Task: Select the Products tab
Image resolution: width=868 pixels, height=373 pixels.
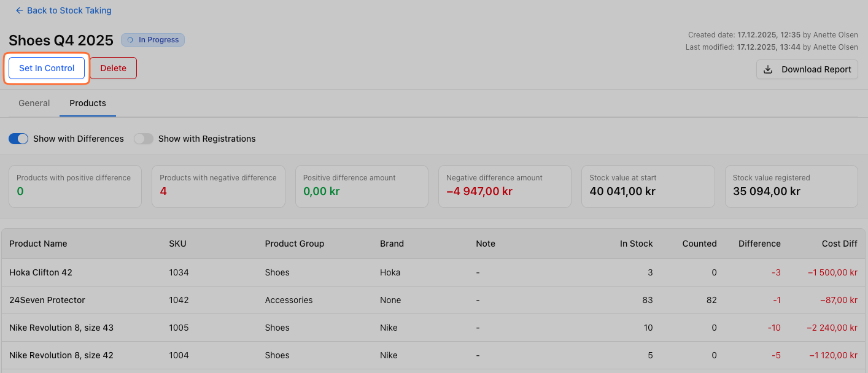Action: pos(88,103)
